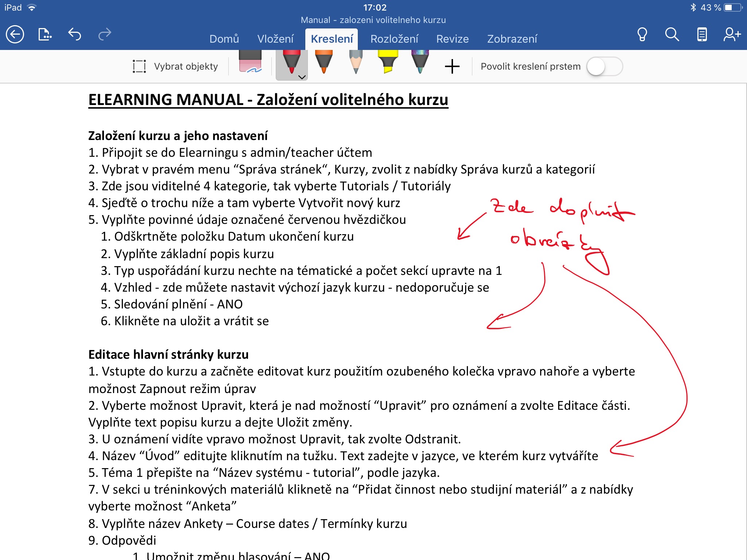
Task: Enable Povolit kreslení prstem switch
Action: [x=604, y=67]
